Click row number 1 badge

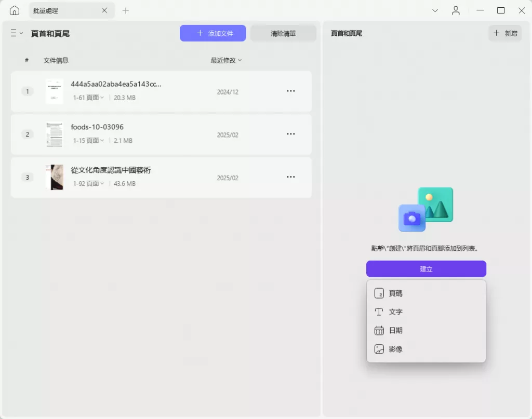click(28, 91)
